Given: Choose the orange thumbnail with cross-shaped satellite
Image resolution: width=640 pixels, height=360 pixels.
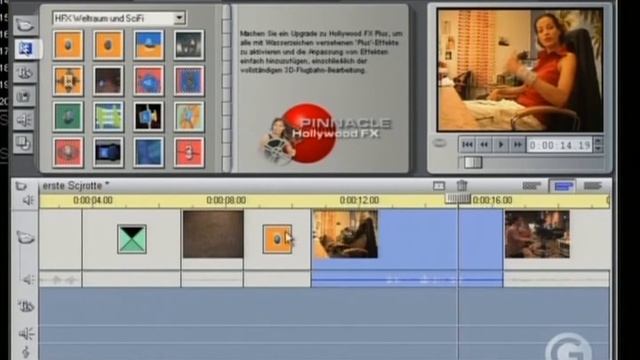Looking at the screenshot, I should coord(68,81).
